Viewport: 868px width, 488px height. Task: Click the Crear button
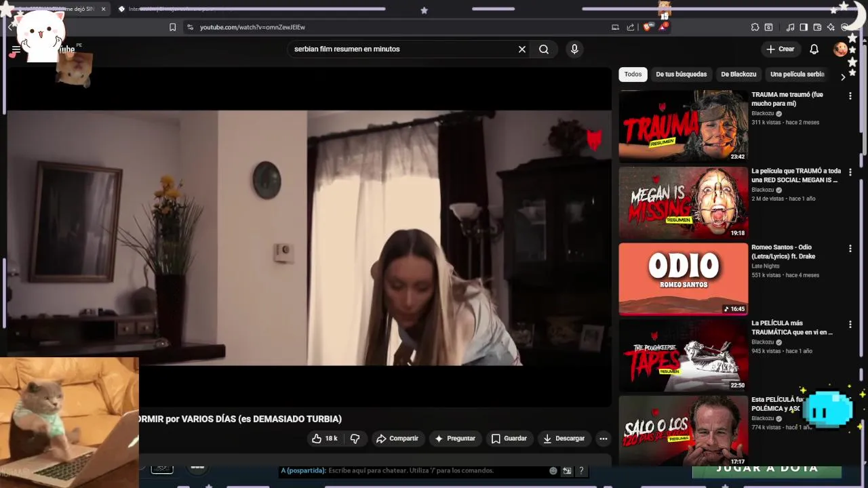pos(780,49)
